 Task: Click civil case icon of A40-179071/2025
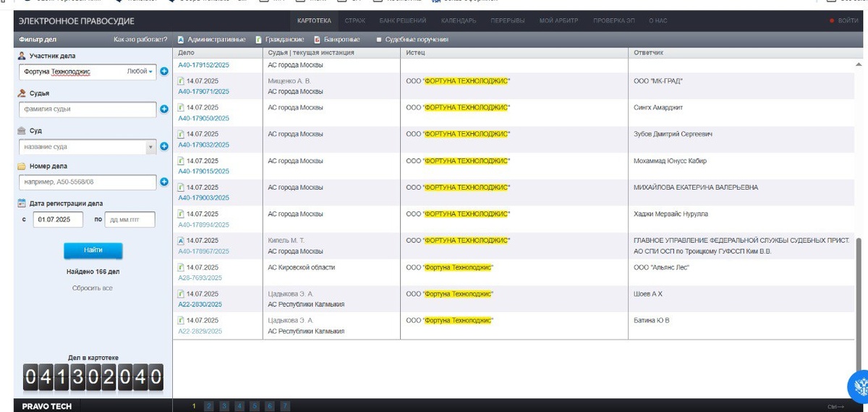[182, 81]
